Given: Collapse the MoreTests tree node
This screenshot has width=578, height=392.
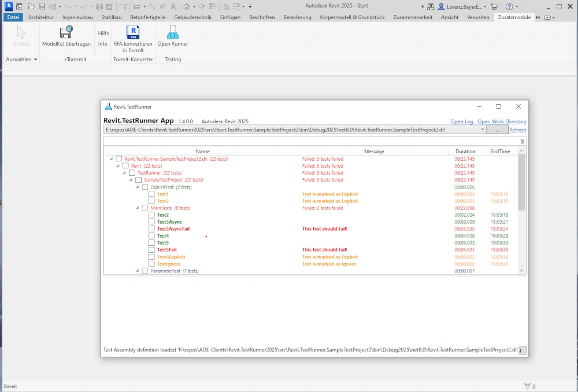Looking at the screenshot, I should pyautogui.click(x=137, y=208).
